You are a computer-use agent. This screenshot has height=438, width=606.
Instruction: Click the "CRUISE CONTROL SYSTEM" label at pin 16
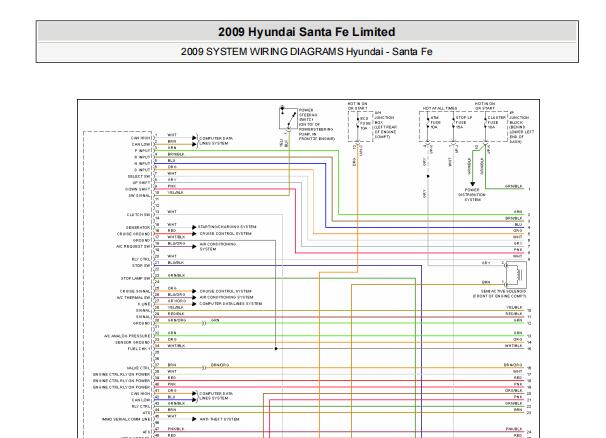tap(226, 233)
